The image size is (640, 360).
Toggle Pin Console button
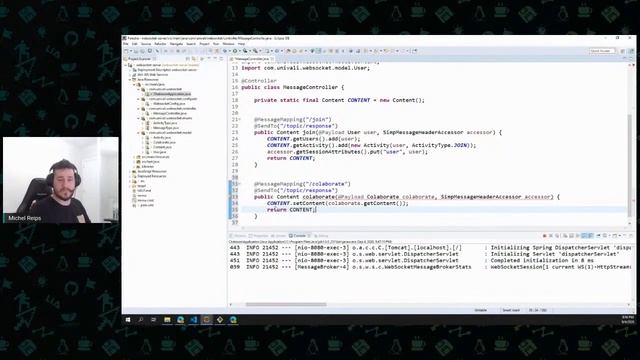pos(598,236)
